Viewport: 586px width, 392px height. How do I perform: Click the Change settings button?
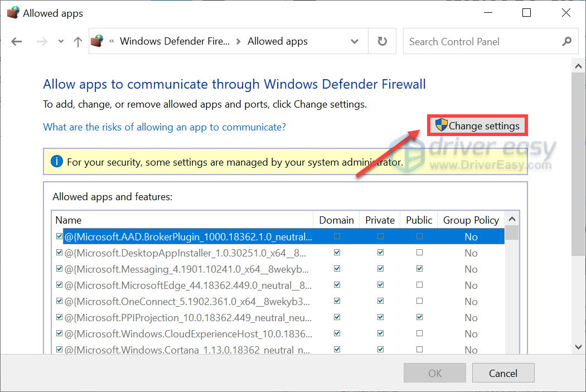[477, 125]
